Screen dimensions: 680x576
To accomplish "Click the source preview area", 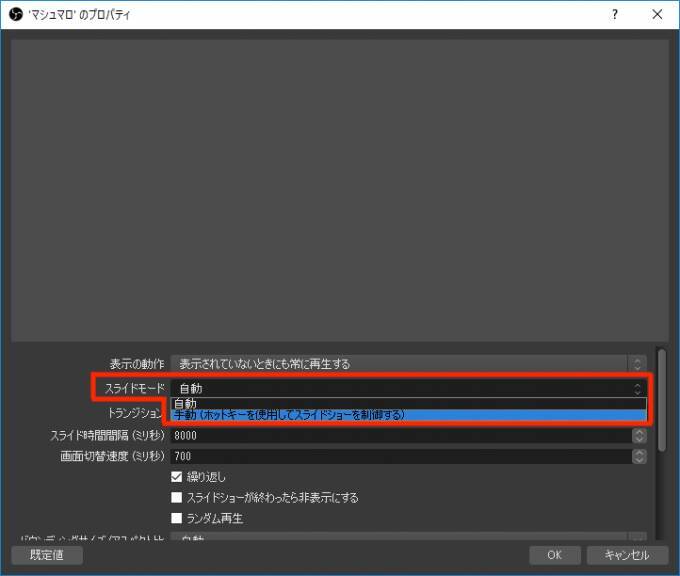I will click(340, 190).
